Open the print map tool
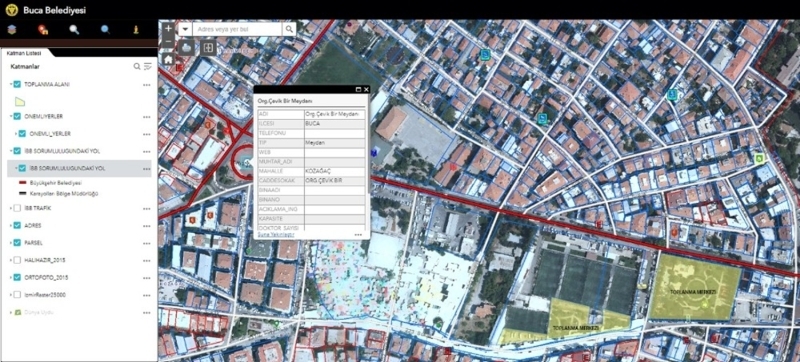 [x=186, y=48]
